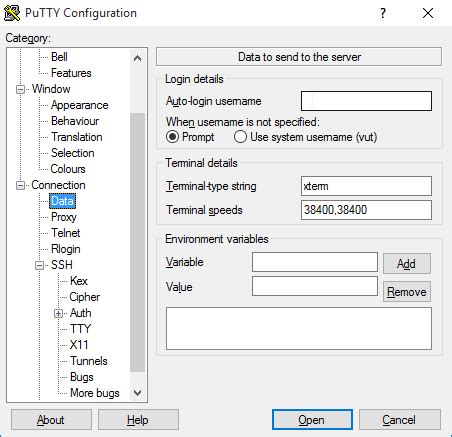
Task: Select the Data category
Action: [62, 201]
